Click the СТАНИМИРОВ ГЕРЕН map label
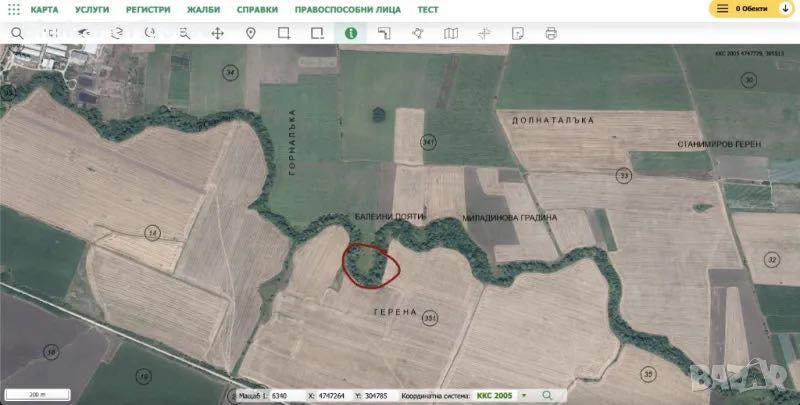The height and width of the screenshot is (405, 800). point(719,144)
